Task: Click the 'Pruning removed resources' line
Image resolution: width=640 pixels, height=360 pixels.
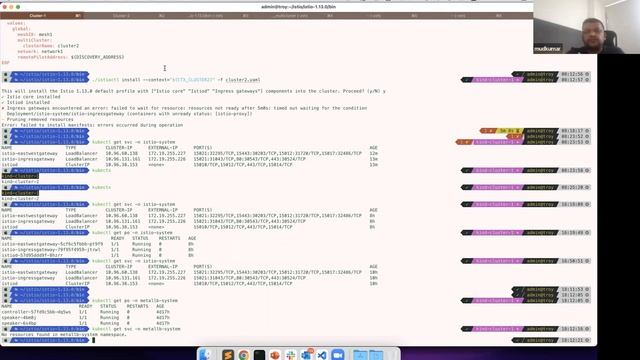Action: click(x=38, y=120)
